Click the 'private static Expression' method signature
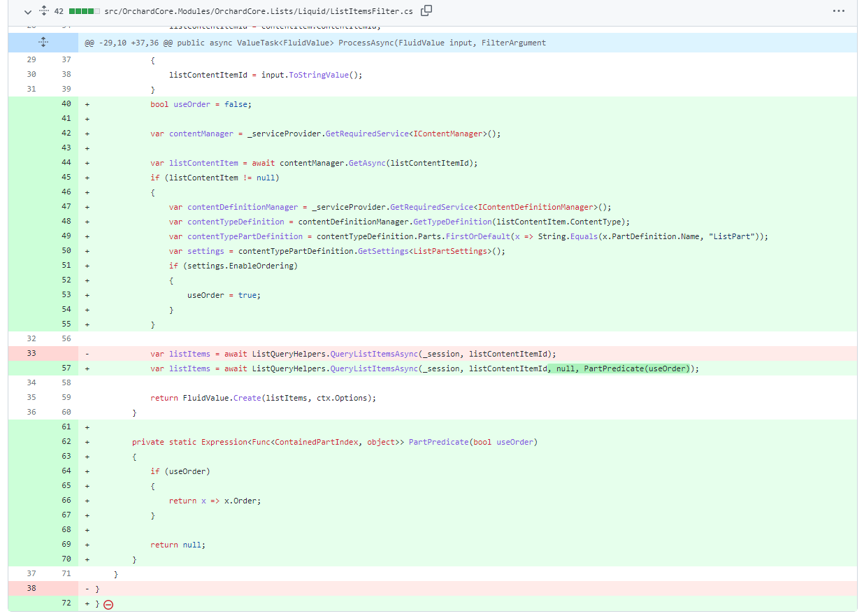The height and width of the screenshot is (616, 864). point(335,442)
